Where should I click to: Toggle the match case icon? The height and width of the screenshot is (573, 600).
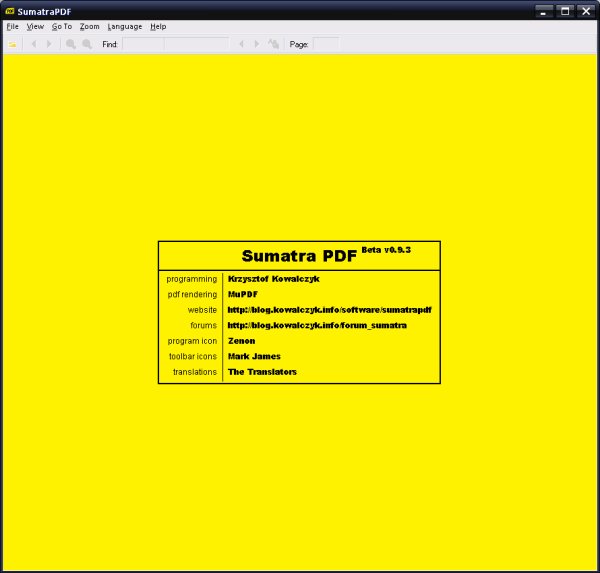[274, 44]
